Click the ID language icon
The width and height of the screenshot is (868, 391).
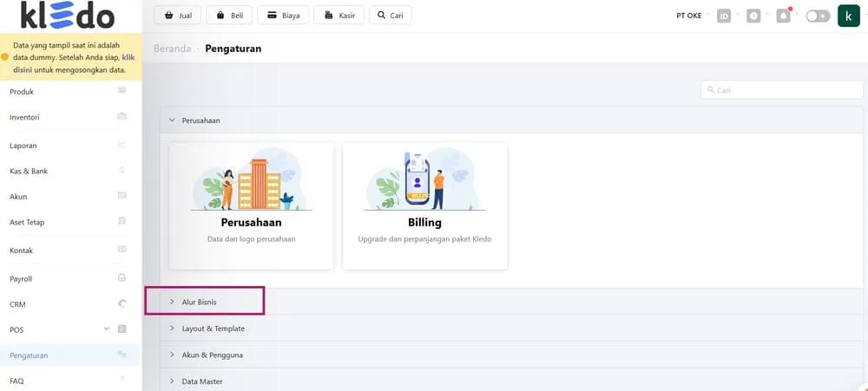click(724, 16)
